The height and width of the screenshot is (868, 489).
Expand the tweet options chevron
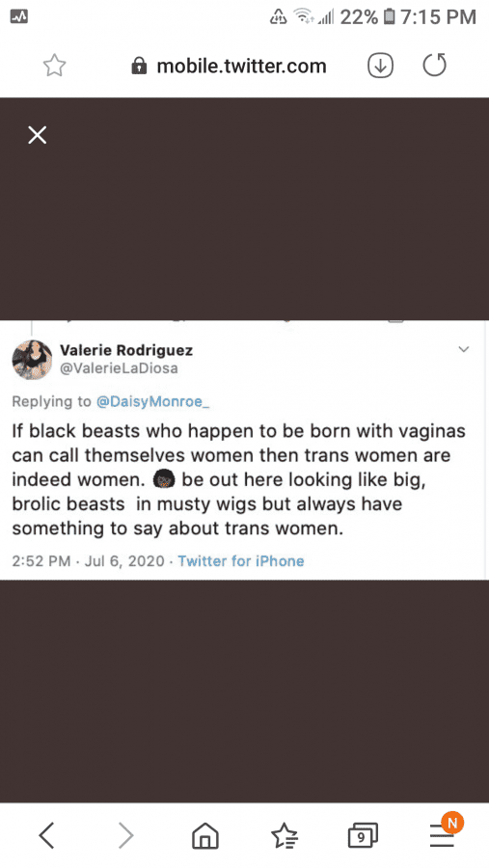coord(464,349)
